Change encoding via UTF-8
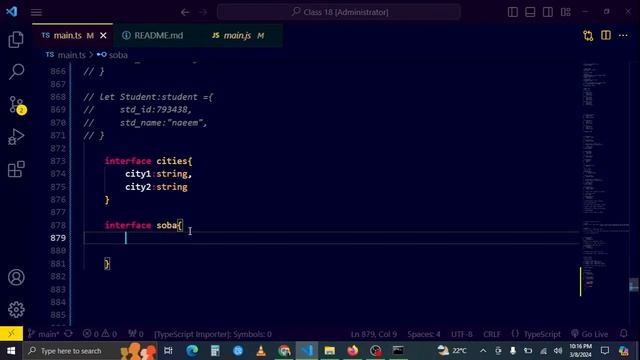This screenshot has width=640, height=360. (462, 334)
